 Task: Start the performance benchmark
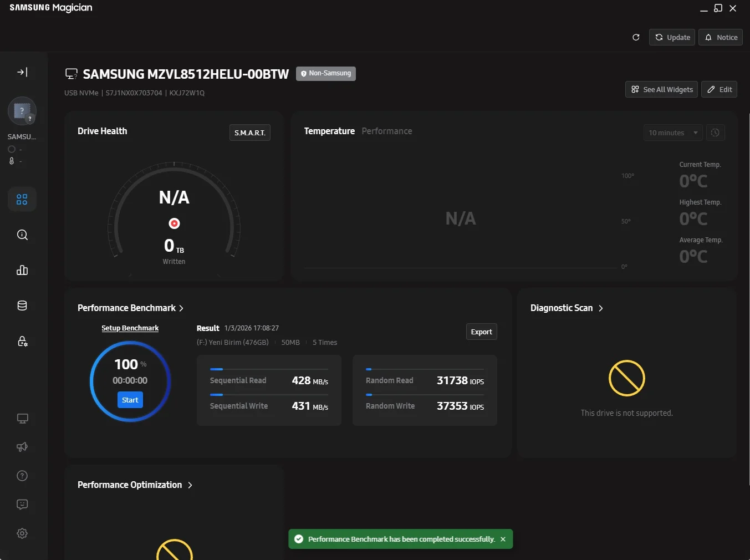[x=130, y=400]
